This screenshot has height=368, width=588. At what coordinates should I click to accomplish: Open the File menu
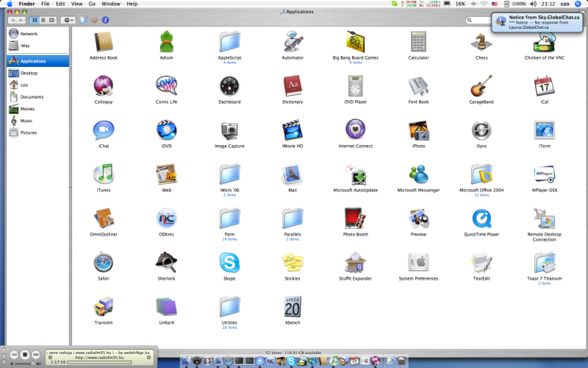point(46,4)
